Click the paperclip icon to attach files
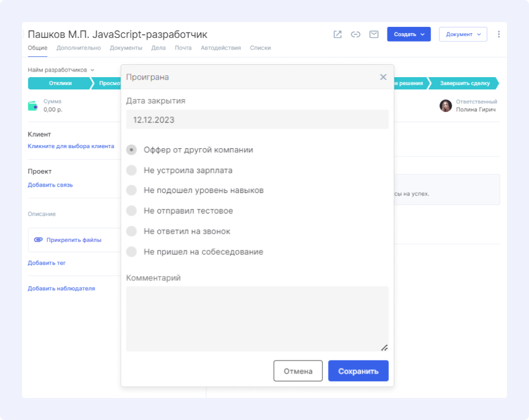529x420 pixels. (x=38, y=240)
